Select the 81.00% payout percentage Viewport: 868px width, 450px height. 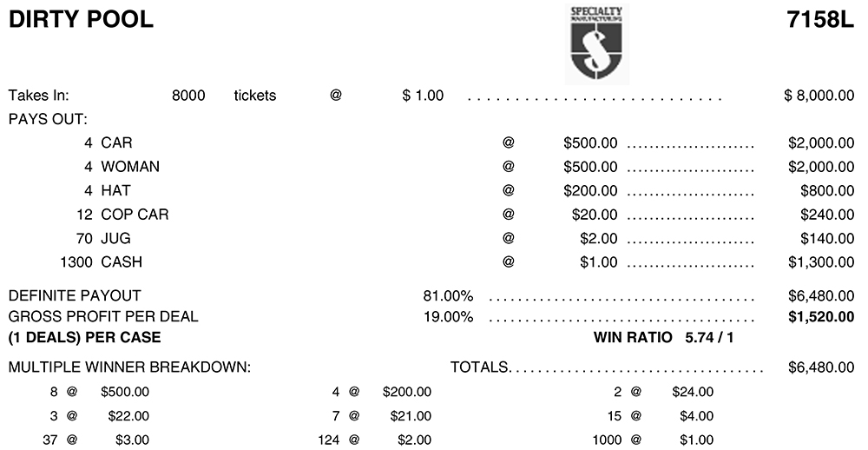[448, 296]
